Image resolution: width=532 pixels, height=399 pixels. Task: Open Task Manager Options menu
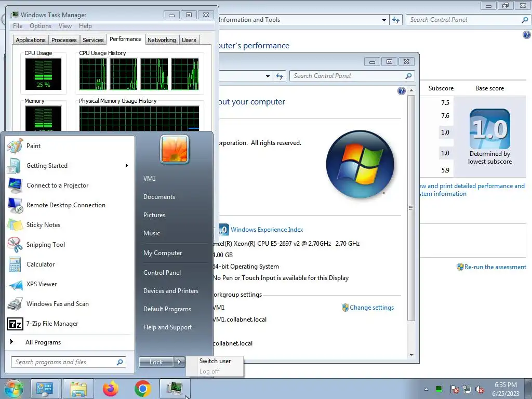(41, 26)
